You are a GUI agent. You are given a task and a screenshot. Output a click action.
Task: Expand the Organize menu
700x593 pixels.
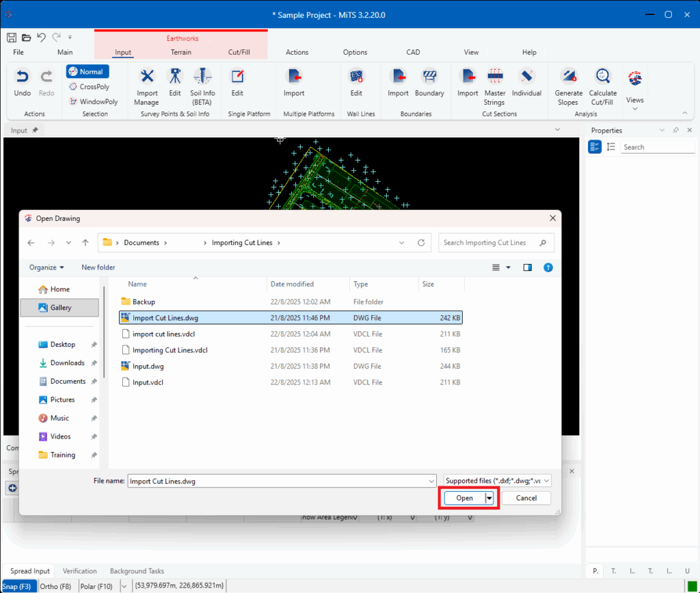click(46, 267)
